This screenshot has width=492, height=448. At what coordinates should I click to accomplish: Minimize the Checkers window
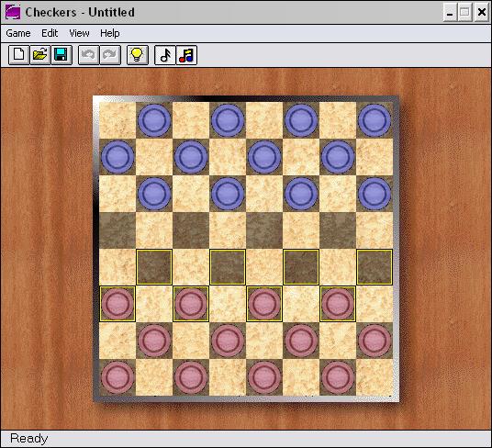pyautogui.click(x=450, y=13)
